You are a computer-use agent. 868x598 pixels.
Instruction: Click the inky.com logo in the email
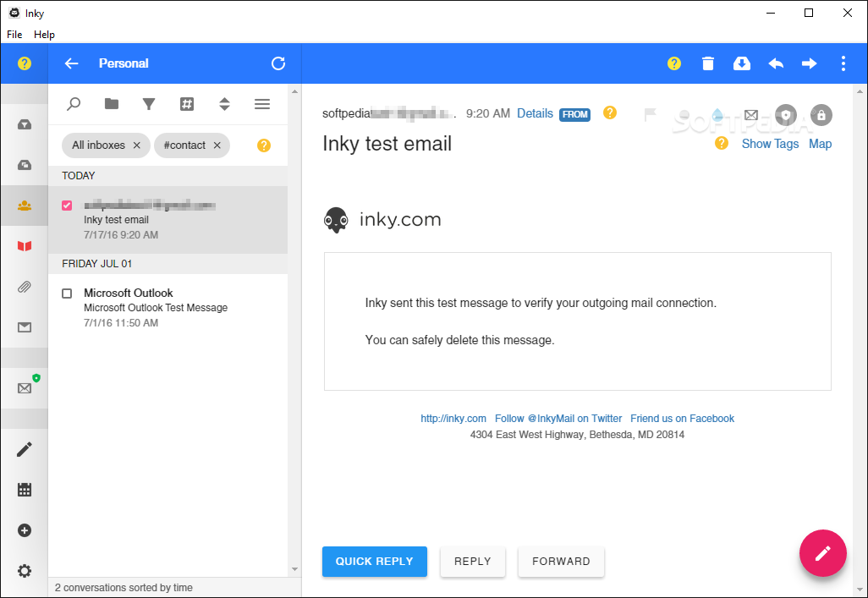pyautogui.click(x=382, y=220)
